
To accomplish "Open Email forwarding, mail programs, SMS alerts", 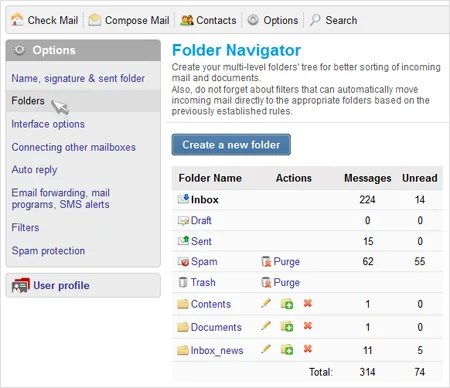I will (61, 198).
